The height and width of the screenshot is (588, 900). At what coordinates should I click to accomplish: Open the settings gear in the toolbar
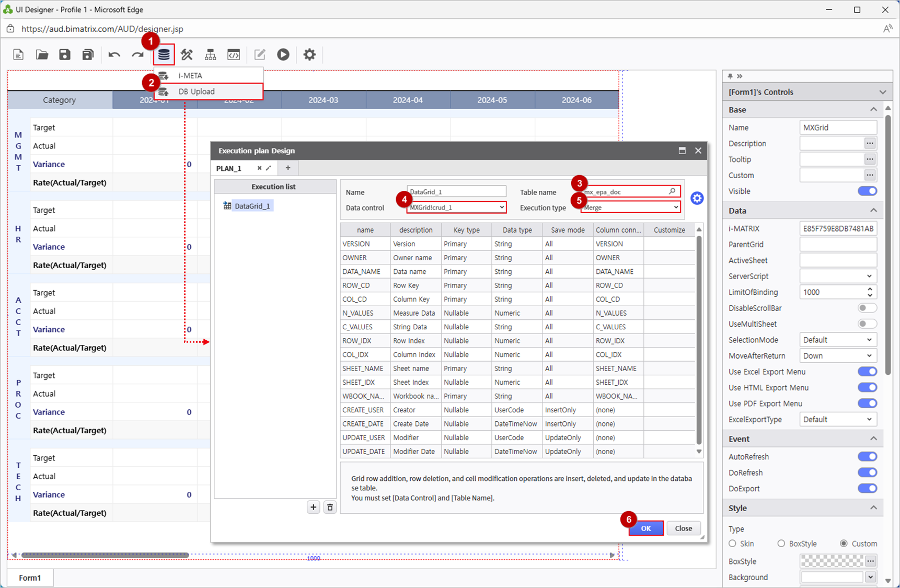tap(309, 54)
